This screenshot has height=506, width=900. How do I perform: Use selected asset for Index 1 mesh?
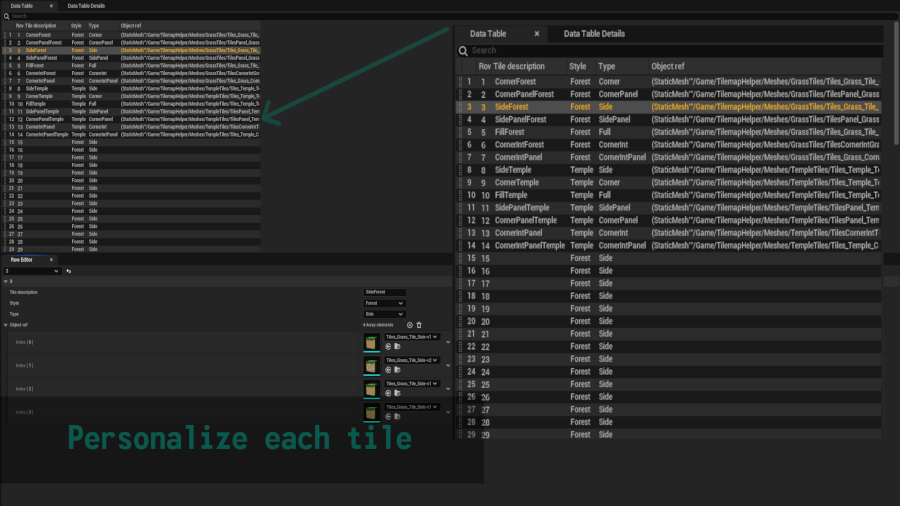pos(388,369)
